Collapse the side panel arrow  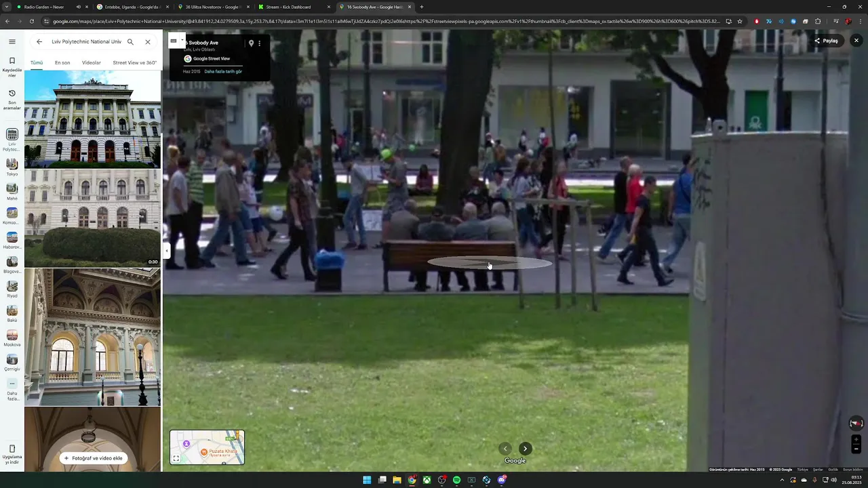166,251
